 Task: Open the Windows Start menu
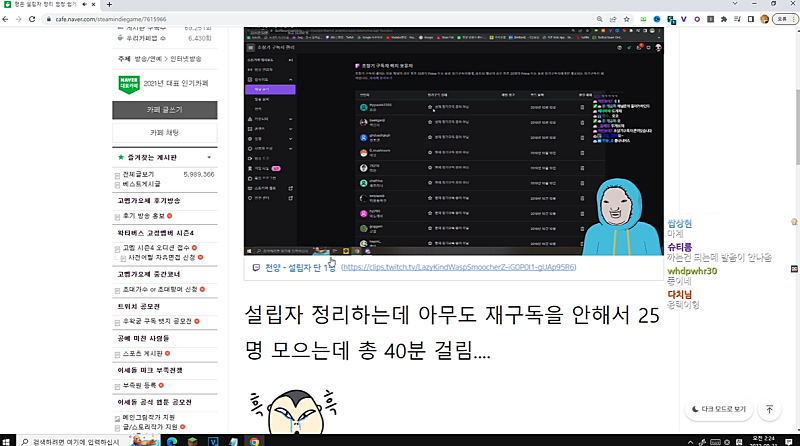6,441
